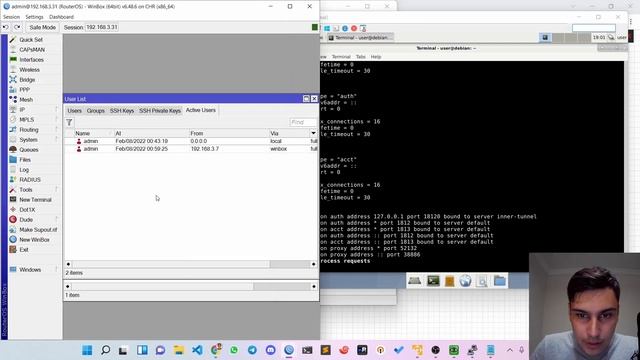
Task: Open the column dropdown arrow in User List header
Action: pos(313,133)
